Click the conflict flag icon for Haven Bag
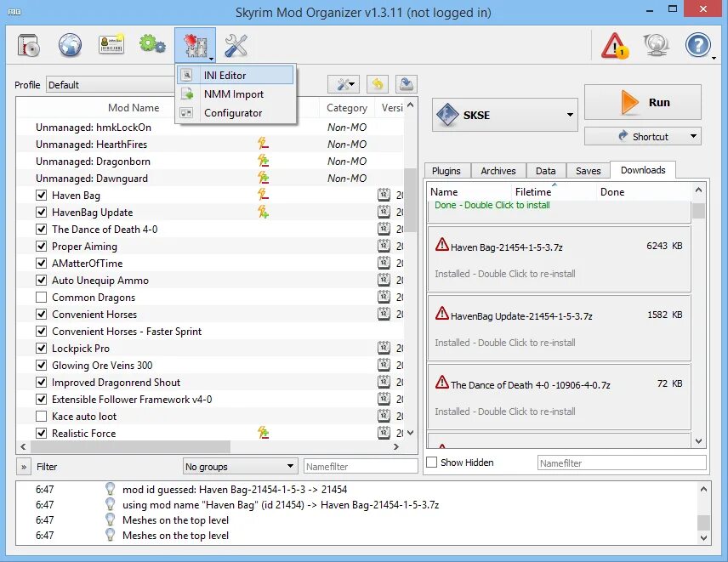The width and height of the screenshot is (728, 562). 264,195
